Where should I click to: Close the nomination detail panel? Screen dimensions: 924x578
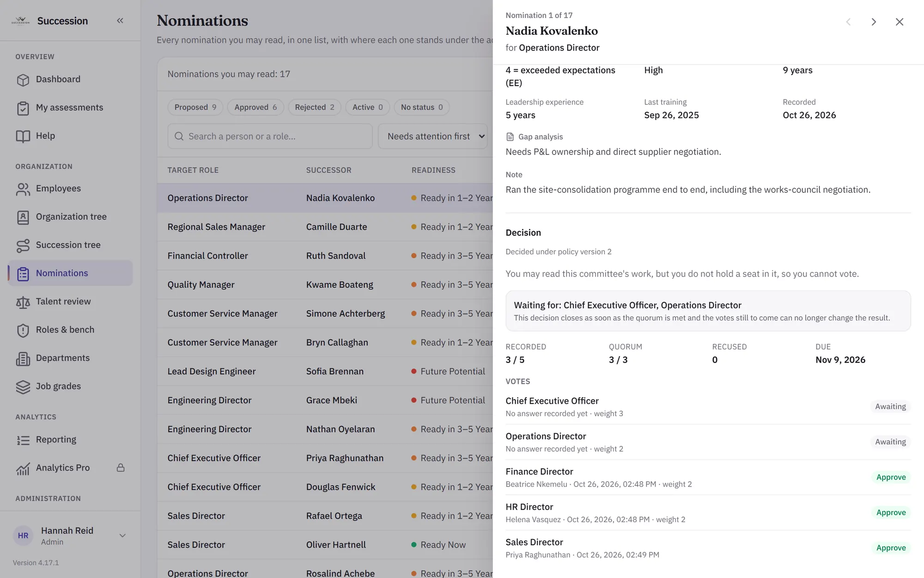click(x=900, y=22)
